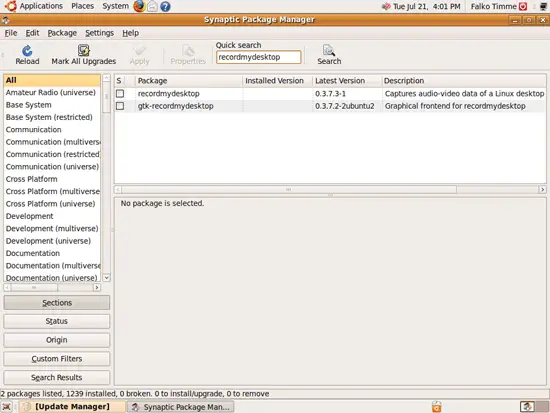
Task: Switch to Status filter view
Action: pyautogui.click(x=56, y=321)
